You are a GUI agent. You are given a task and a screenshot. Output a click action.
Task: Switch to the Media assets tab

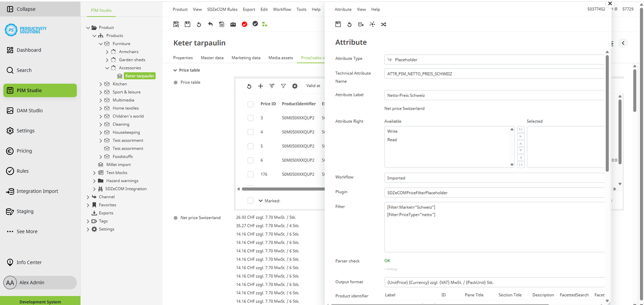pos(281,58)
